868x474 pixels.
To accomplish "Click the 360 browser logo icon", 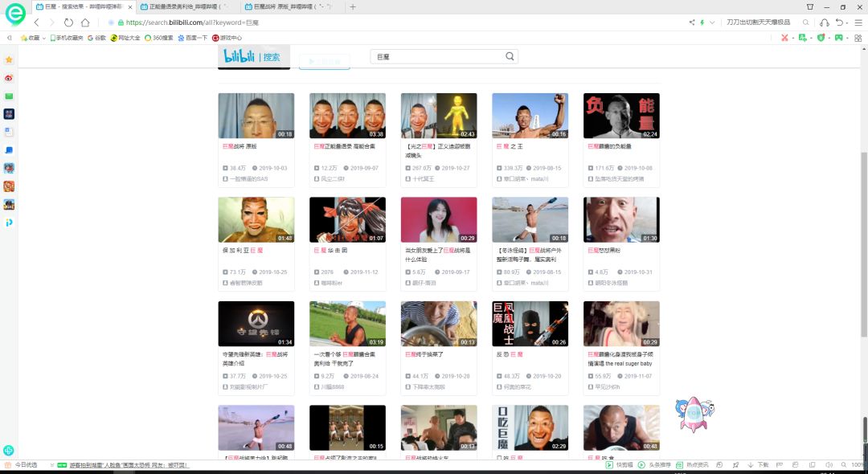I will 15,14.
